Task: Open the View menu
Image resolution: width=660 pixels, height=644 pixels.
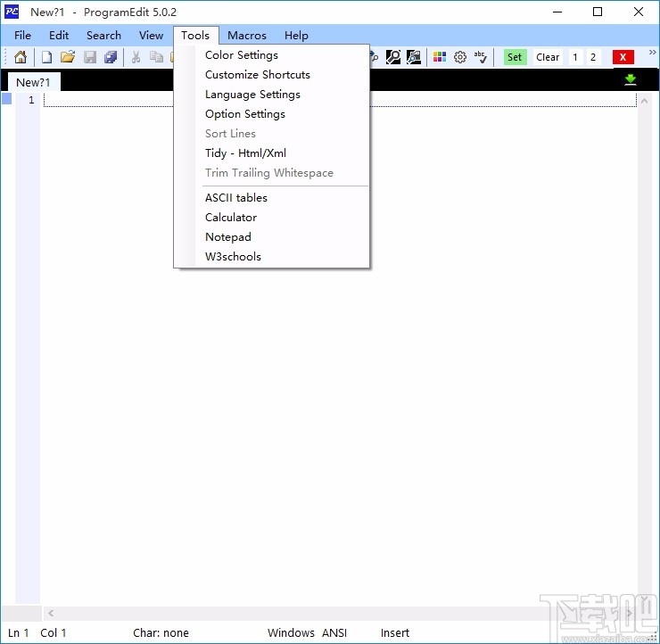Action: coord(151,36)
